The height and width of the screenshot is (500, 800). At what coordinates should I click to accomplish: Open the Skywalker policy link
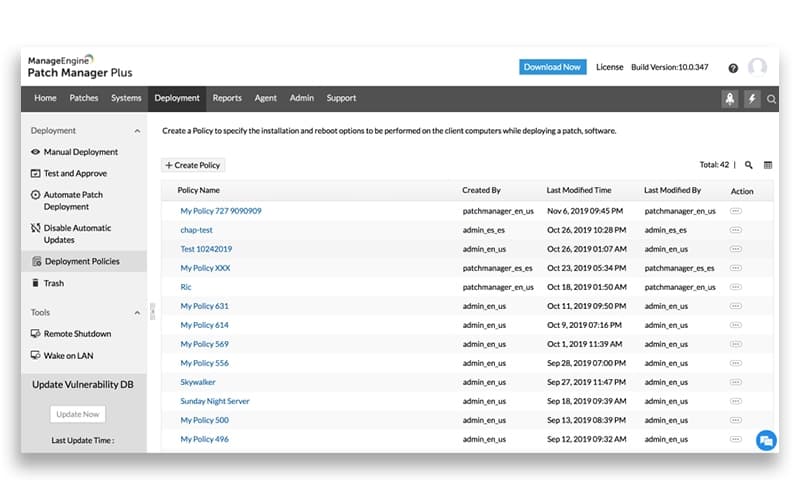point(198,382)
